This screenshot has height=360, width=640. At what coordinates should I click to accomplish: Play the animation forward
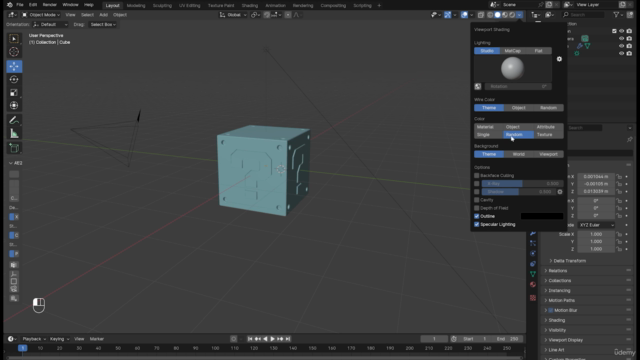[273, 339]
